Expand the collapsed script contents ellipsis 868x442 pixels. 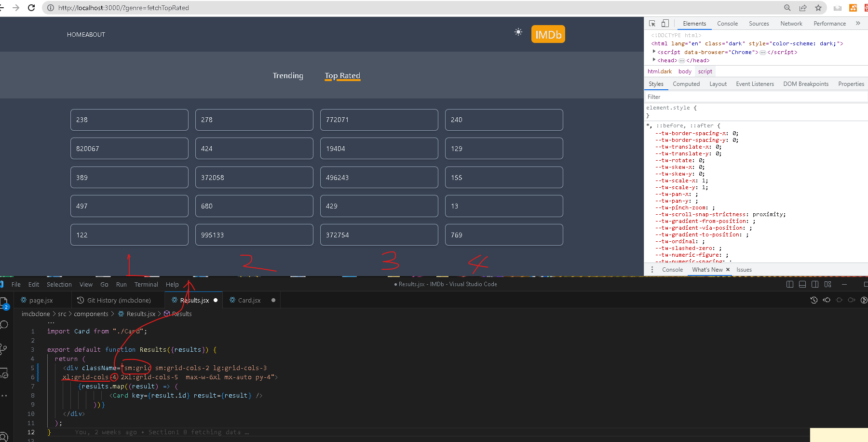tap(763, 53)
